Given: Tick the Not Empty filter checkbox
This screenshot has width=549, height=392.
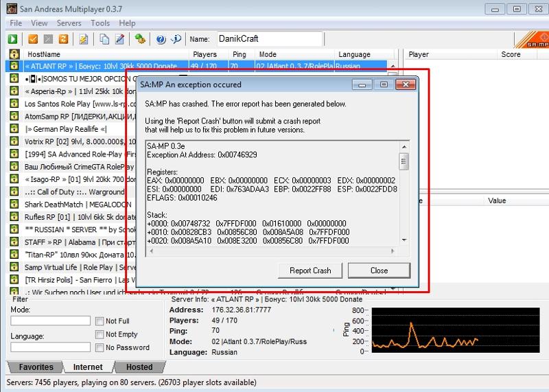Looking at the screenshot, I should [x=100, y=334].
